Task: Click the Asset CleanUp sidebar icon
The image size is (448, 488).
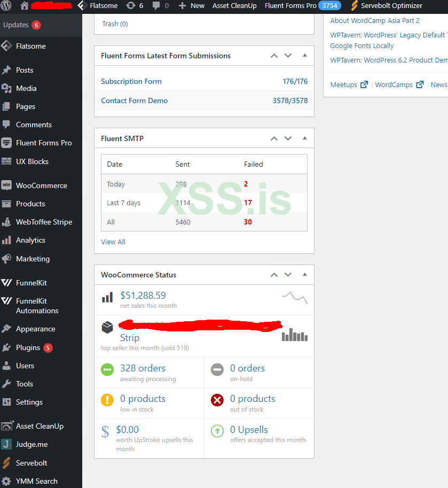Action: point(7,426)
